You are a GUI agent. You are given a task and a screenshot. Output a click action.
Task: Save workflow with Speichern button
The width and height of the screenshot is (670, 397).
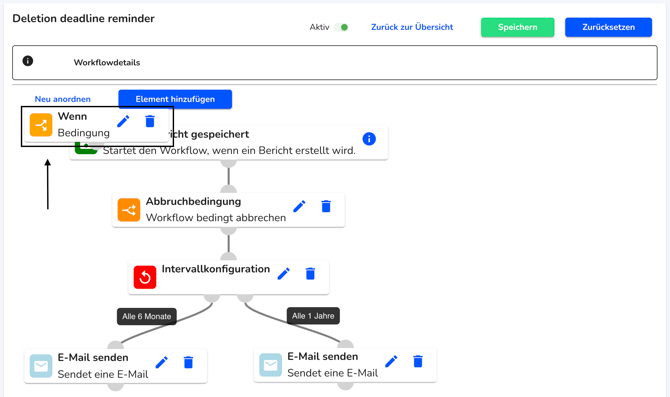(x=517, y=27)
